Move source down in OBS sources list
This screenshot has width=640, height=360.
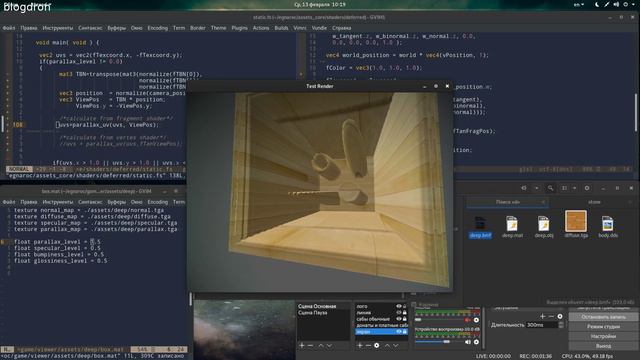(396, 346)
